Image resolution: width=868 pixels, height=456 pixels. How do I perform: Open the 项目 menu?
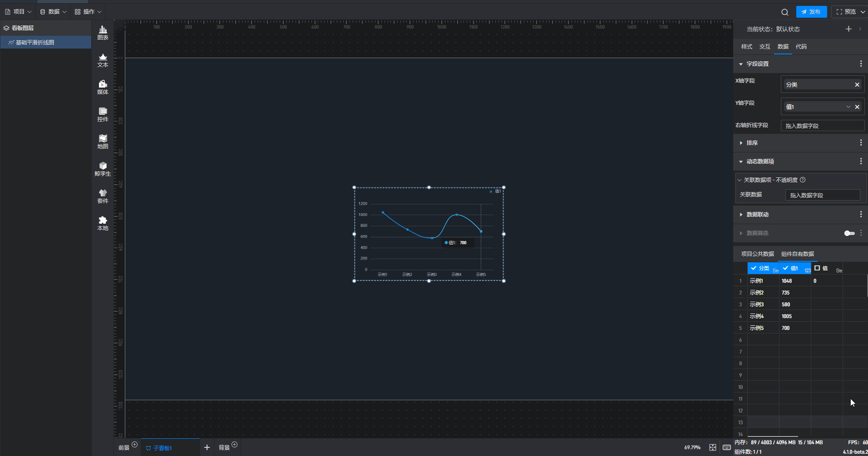tap(18, 12)
